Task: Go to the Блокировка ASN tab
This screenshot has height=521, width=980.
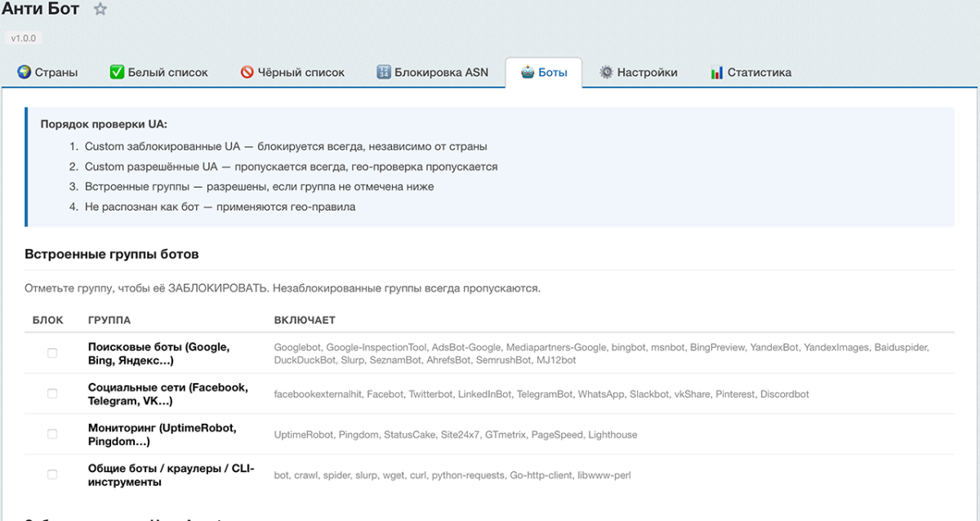Action: point(433,72)
